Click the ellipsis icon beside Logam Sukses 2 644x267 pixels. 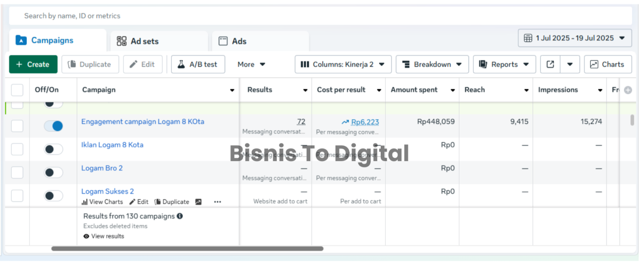217,202
